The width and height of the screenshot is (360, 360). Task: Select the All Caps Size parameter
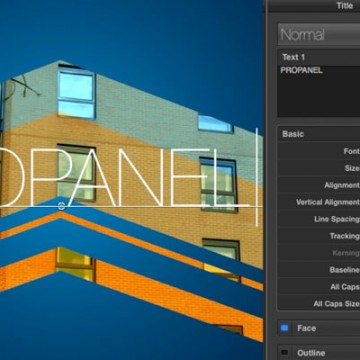coord(319,304)
